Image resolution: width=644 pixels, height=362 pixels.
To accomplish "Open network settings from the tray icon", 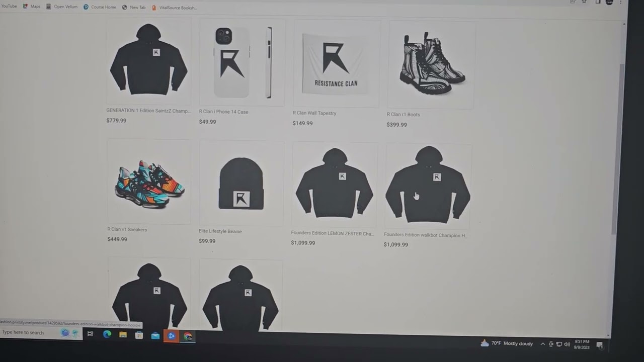I will (x=559, y=344).
